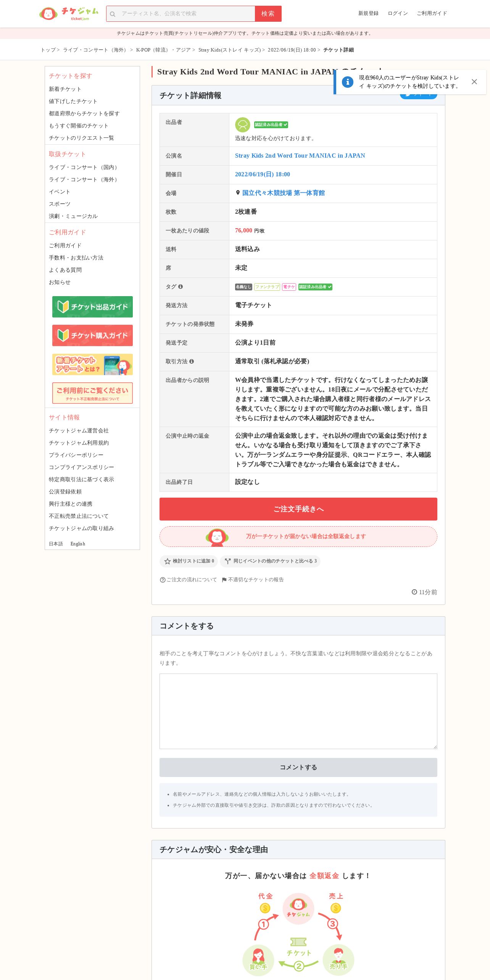Click 同じイベントの他のチケットと比べる button
The height and width of the screenshot is (980, 490).
click(270, 561)
